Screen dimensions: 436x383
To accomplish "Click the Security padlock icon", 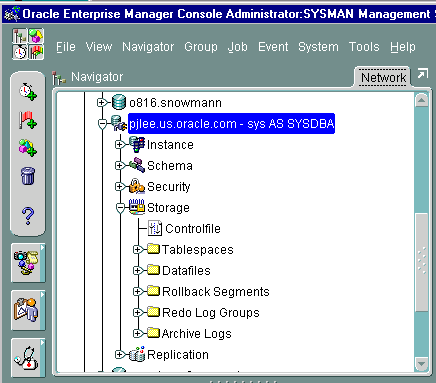I will click(137, 186).
